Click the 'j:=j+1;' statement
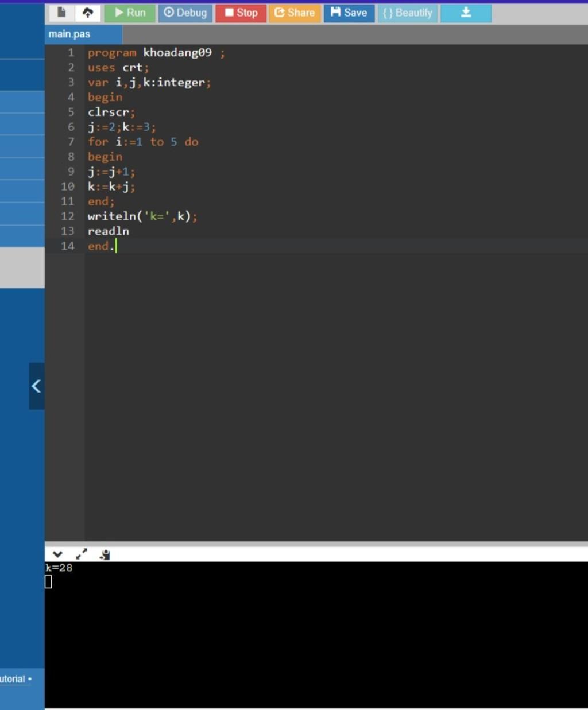The height and width of the screenshot is (710, 588). tap(111, 172)
